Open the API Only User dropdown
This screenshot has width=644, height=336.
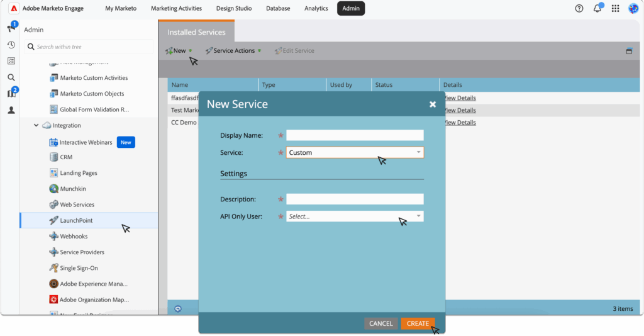click(355, 216)
